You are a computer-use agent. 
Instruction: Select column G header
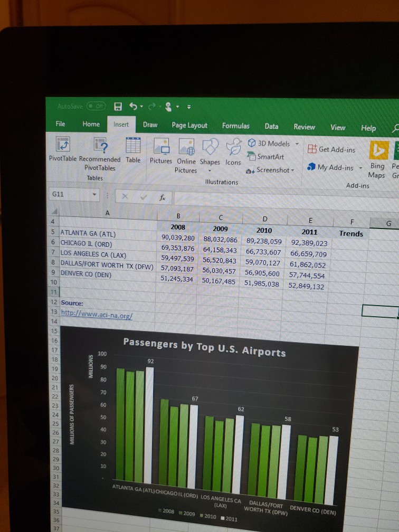[389, 223]
